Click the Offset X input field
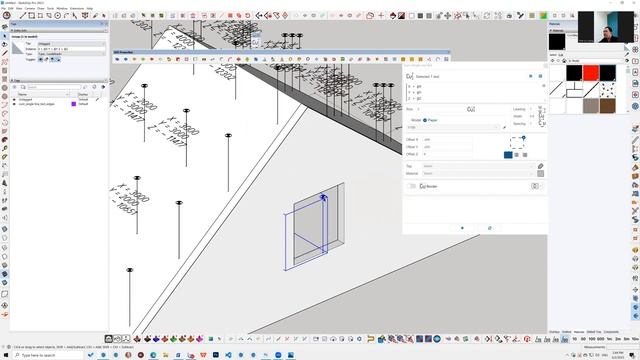The image size is (640, 360). [447, 140]
